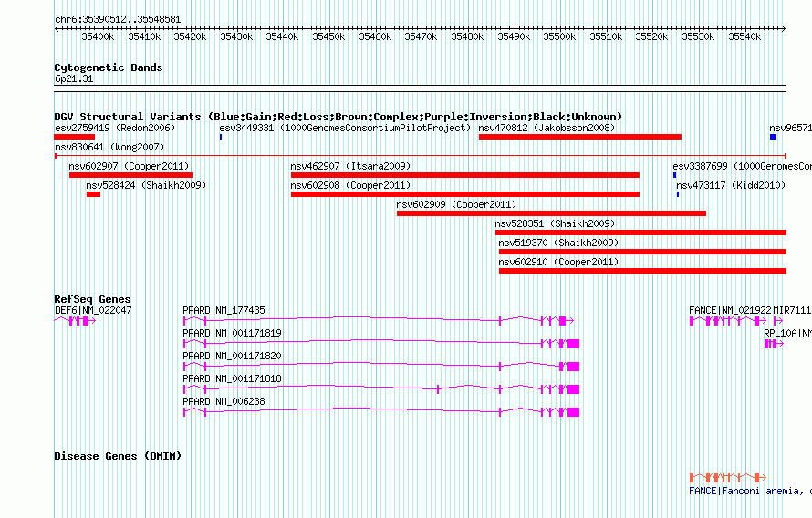Select the nsv470812 red loss bar
812x518 pixels.
pyautogui.click(x=580, y=137)
